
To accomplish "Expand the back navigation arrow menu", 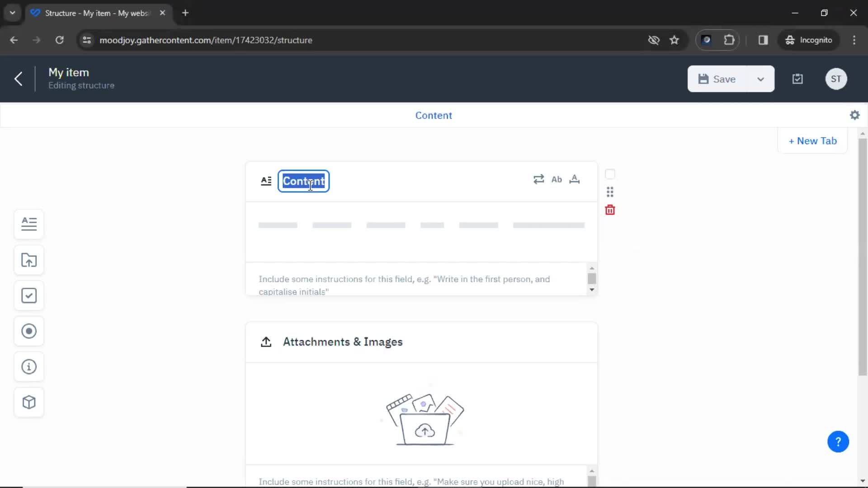I will (x=17, y=78).
